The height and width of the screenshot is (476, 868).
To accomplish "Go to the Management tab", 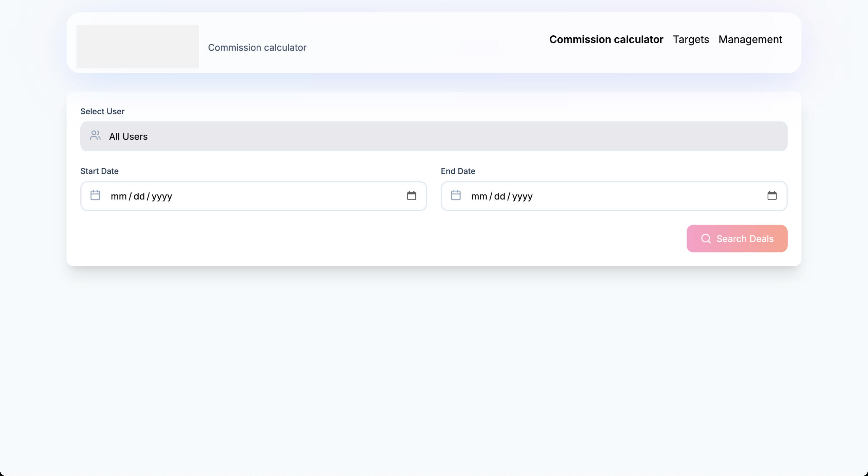I will 750,40.
